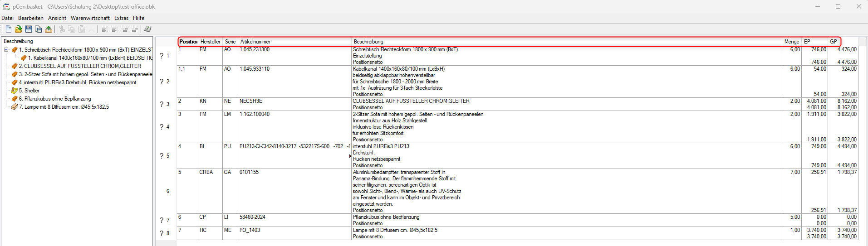This screenshot has width=868, height=246.
Task: Click article number 0101155
Action: tap(249, 172)
